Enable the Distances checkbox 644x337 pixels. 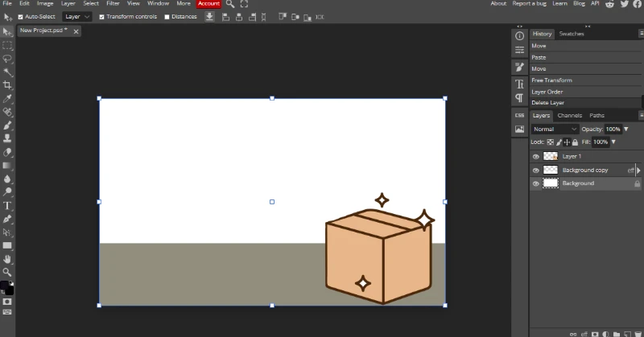coord(167,17)
